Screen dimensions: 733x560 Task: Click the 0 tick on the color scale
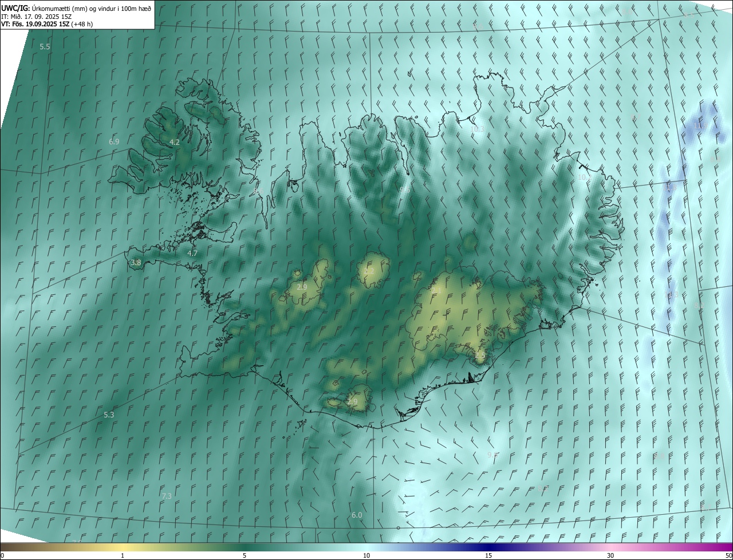click(2, 556)
